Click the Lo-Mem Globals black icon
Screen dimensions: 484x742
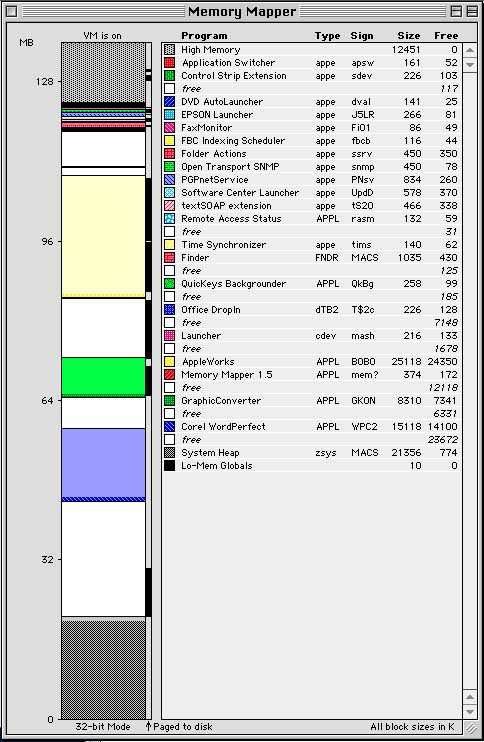(169, 466)
